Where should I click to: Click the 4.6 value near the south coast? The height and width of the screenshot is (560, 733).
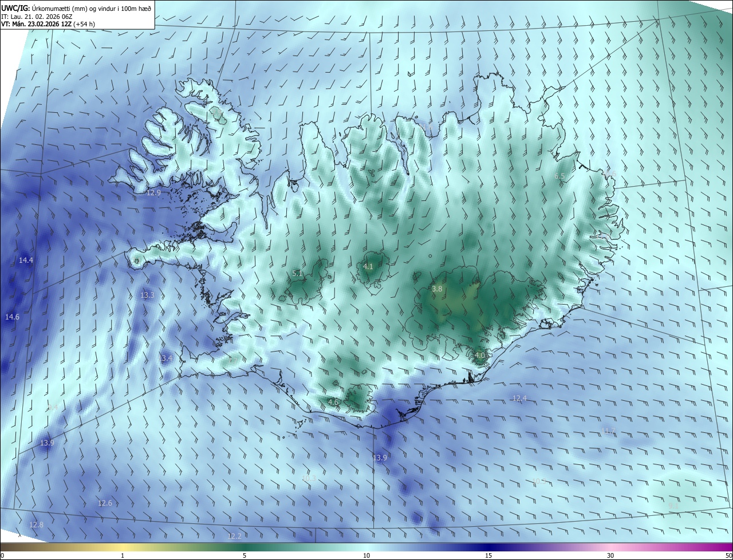coord(333,402)
